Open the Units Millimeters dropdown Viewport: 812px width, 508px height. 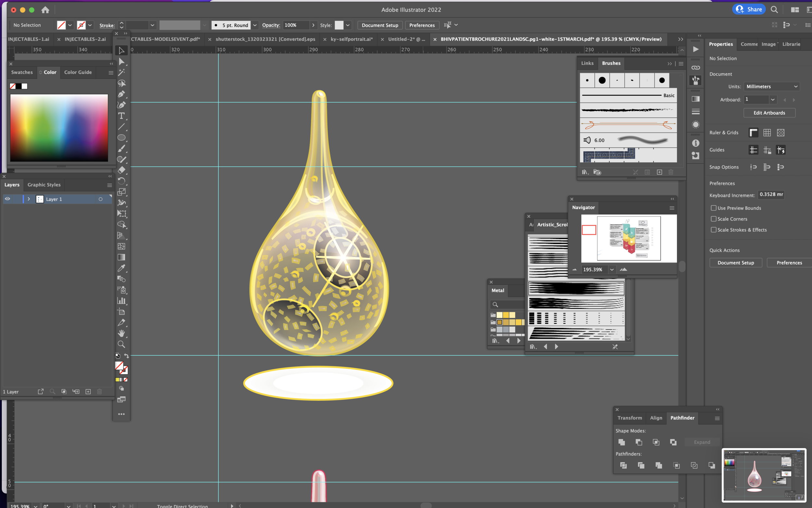pos(772,86)
